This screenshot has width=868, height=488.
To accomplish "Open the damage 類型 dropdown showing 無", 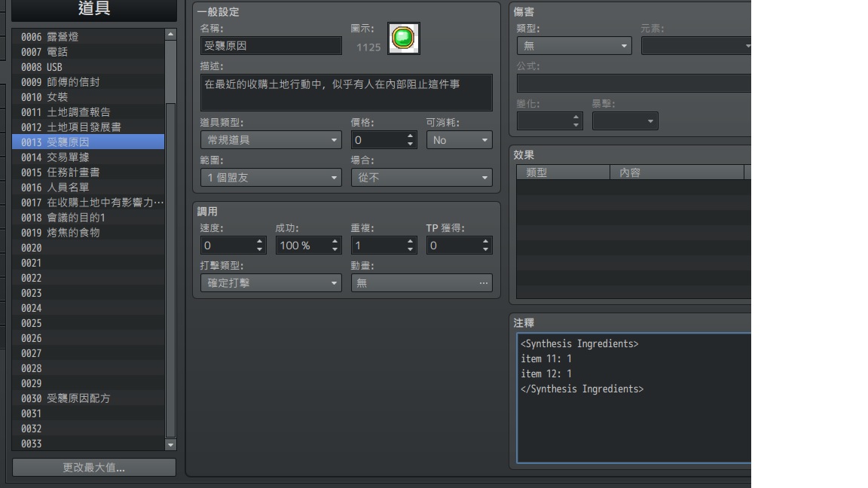I will [574, 46].
